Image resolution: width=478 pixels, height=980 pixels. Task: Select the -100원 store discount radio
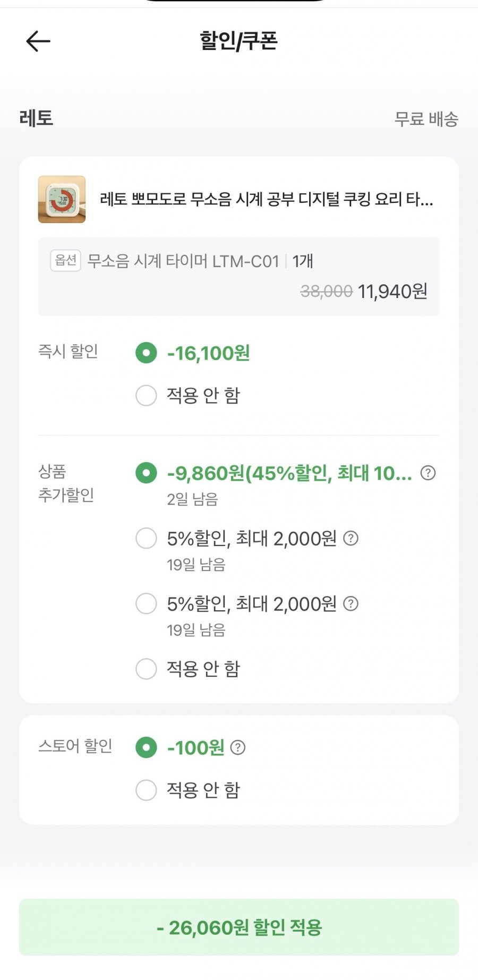coord(146,747)
